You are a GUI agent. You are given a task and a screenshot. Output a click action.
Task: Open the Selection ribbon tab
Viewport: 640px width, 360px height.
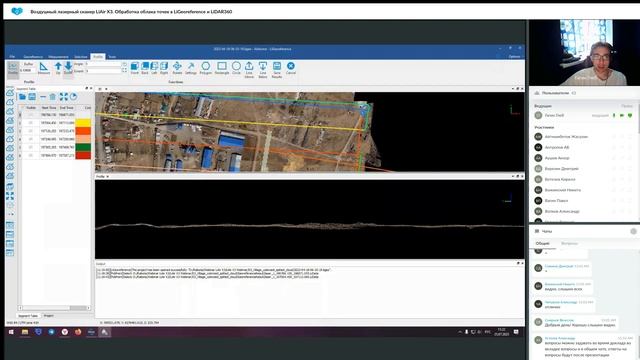coord(81,57)
